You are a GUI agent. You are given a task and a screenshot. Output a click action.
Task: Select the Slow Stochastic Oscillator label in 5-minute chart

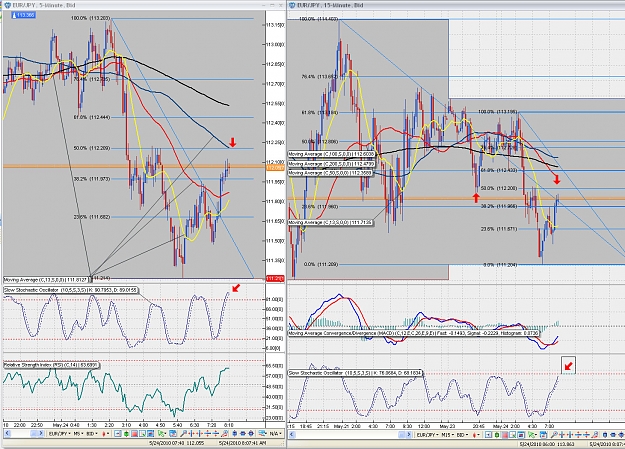(x=71, y=290)
